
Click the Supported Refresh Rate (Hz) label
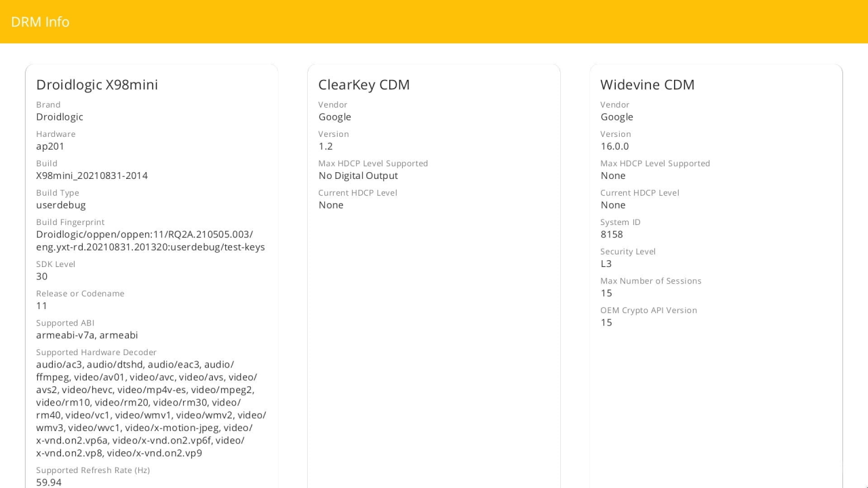[x=93, y=470]
